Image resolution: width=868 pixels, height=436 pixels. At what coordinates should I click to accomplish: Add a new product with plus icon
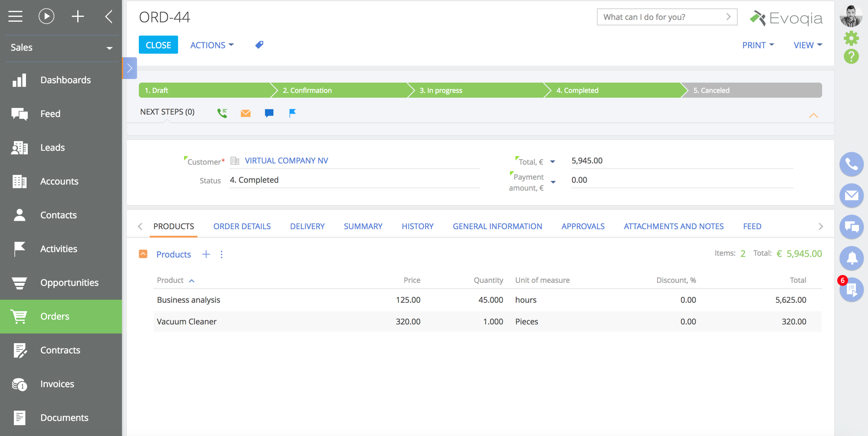(x=206, y=254)
